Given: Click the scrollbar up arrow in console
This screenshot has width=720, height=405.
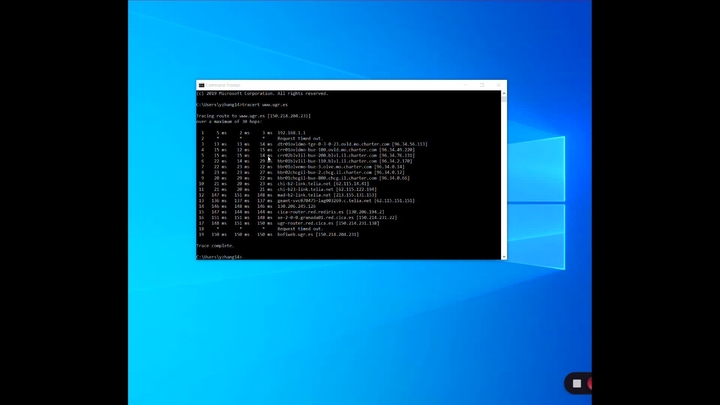Looking at the screenshot, I should 503,94.
